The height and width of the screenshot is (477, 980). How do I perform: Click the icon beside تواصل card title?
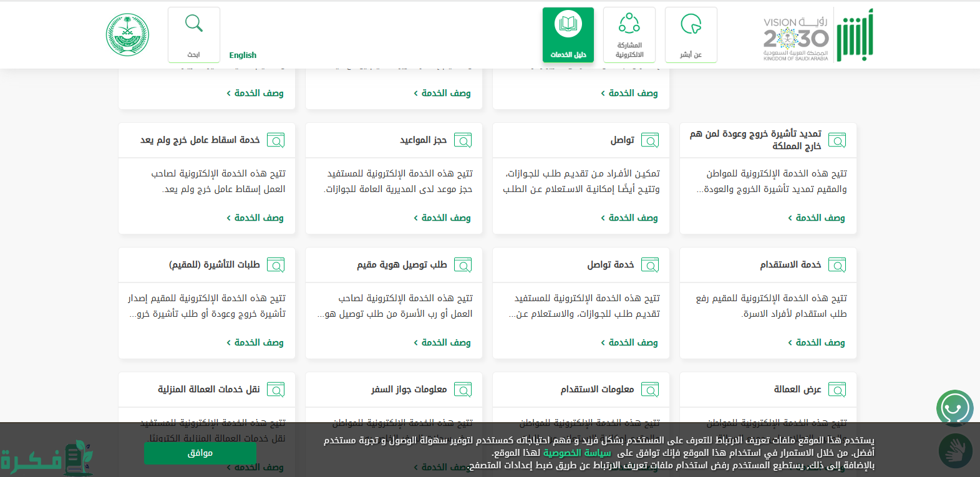pyautogui.click(x=650, y=140)
